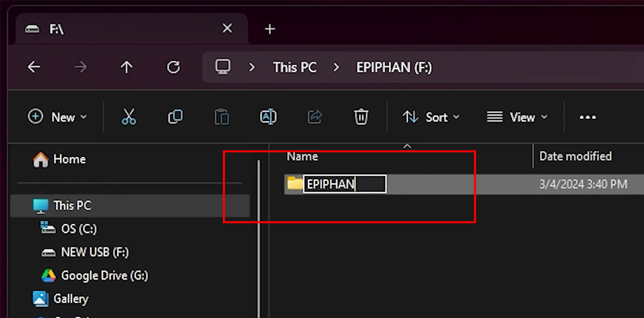Refresh the current folder view
The width and height of the screenshot is (644, 318).
(x=173, y=67)
